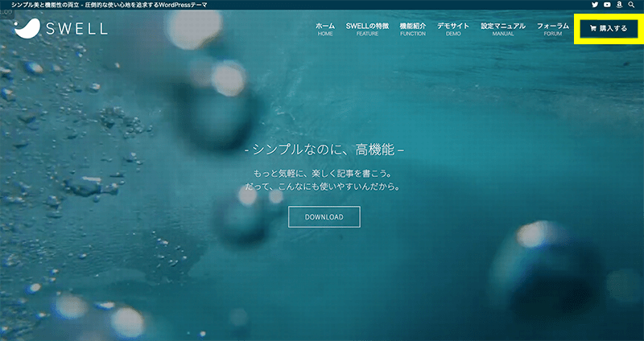The image size is (644, 341).
Task: Click the text だって、こんなにも使いやすいんだから。
Action: 323,187
